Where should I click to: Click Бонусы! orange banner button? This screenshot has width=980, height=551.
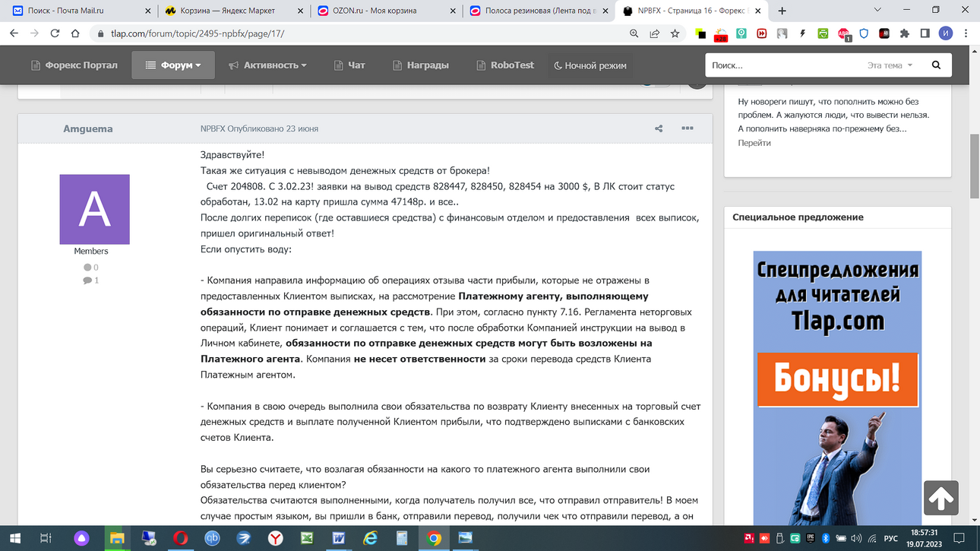pyautogui.click(x=837, y=379)
